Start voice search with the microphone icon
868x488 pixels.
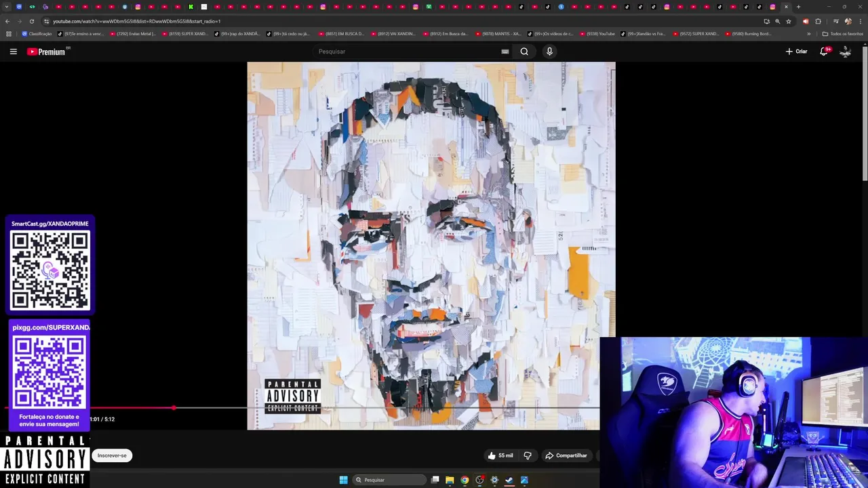[x=549, y=52]
